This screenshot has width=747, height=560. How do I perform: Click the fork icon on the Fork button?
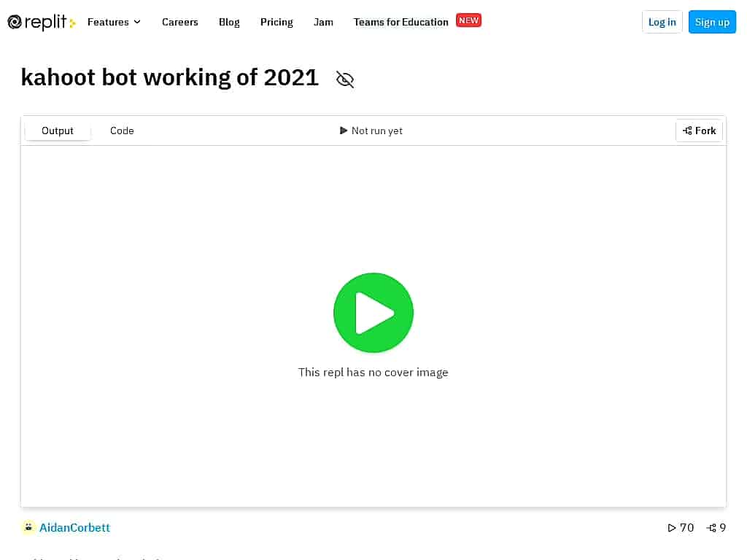tap(686, 131)
